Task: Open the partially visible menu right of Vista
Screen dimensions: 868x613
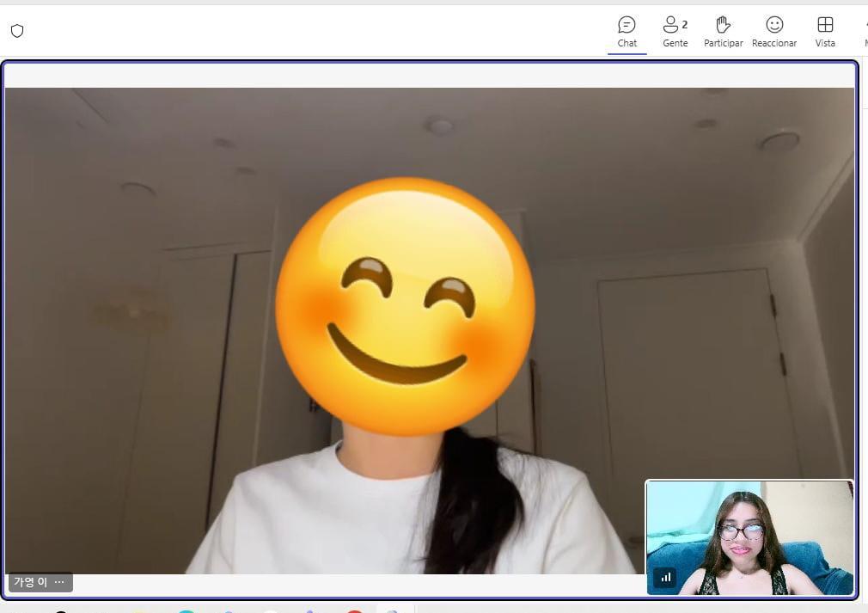Action: 864,32
